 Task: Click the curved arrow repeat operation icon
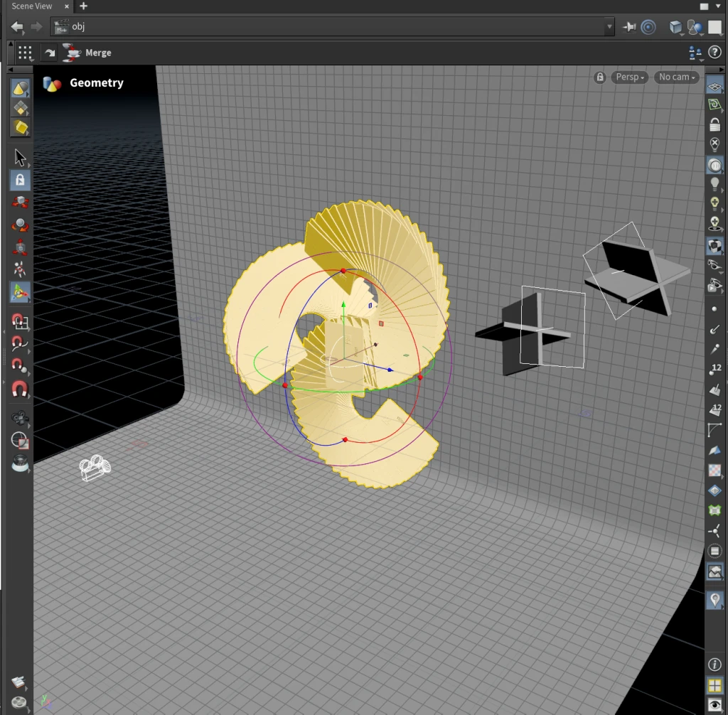tap(49, 53)
